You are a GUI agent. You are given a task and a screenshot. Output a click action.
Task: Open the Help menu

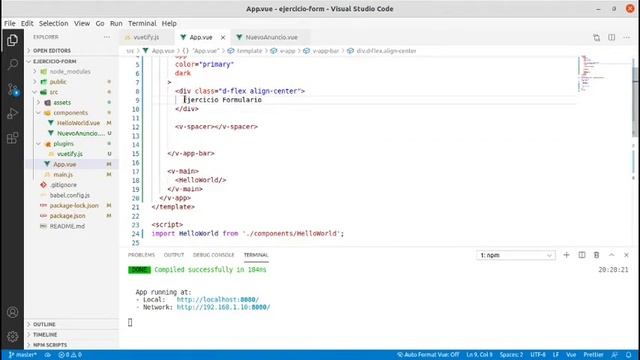pyautogui.click(x=169, y=24)
